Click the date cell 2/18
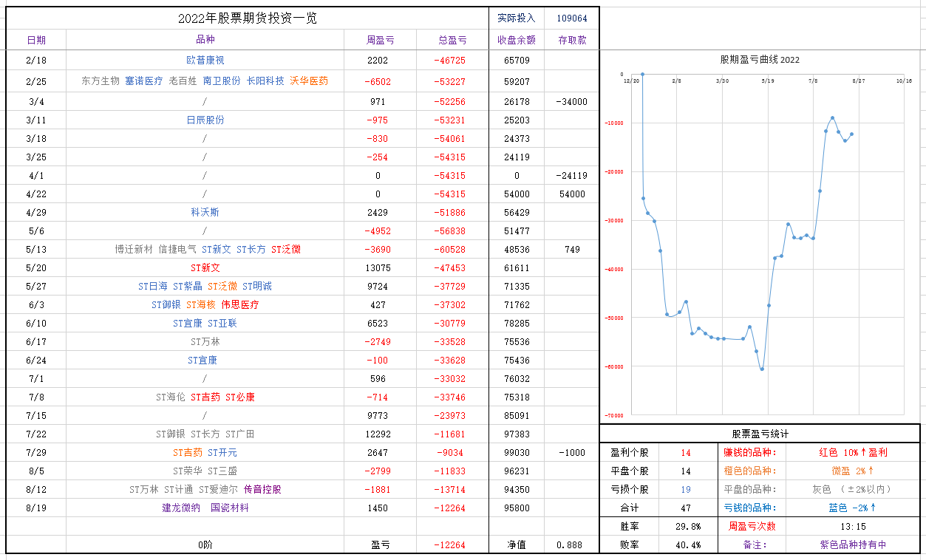Screen dimensions: 926x560 [x=35, y=60]
